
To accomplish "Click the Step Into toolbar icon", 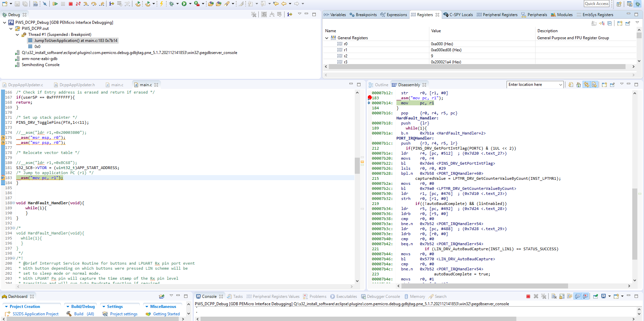I will coord(86,4).
